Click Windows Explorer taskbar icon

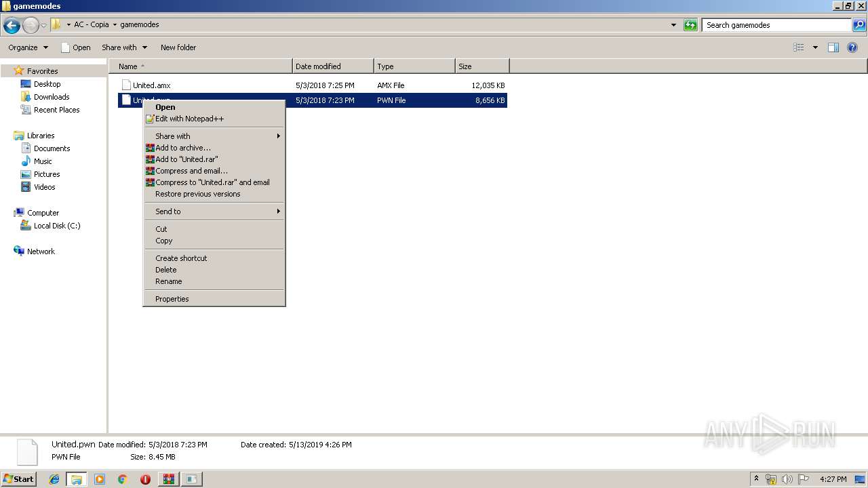77,479
